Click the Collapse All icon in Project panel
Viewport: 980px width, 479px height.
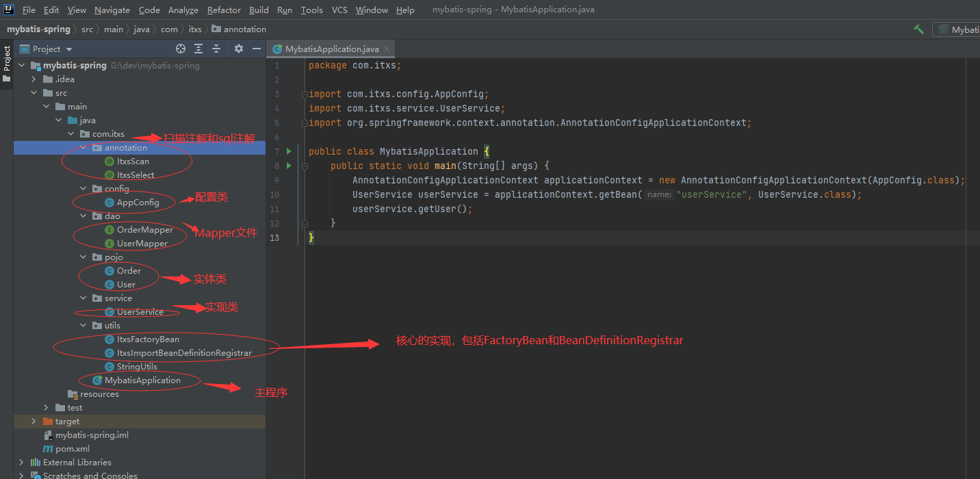click(216, 49)
